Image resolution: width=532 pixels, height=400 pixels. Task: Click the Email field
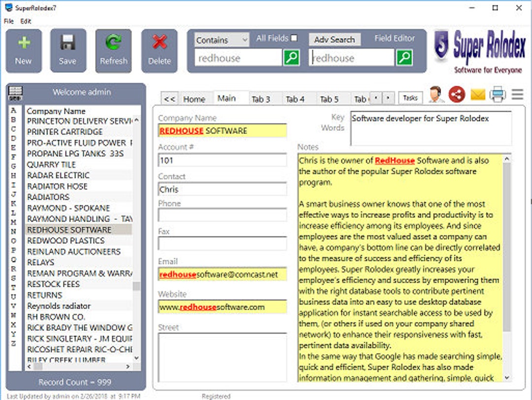coord(222,274)
